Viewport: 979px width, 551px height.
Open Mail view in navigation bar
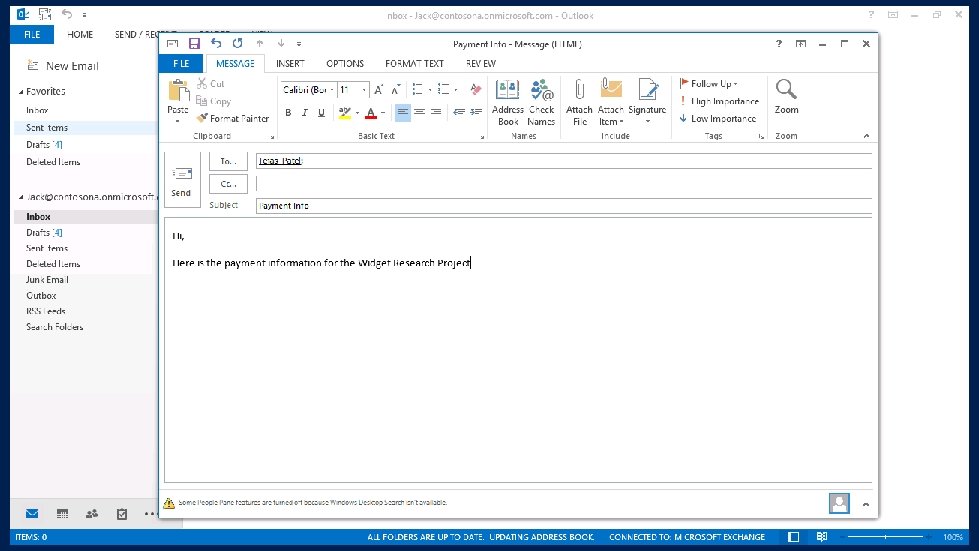pyautogui.click(x=32, y=514)
